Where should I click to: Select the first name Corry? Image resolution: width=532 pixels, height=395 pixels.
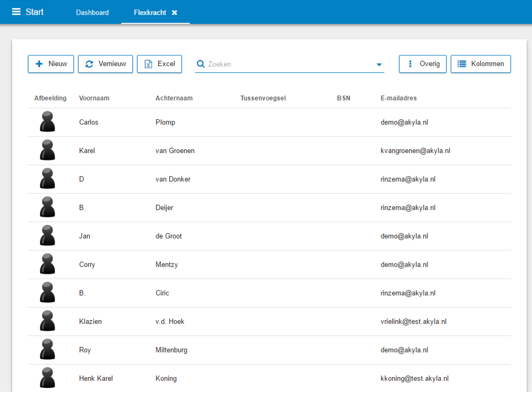coord(87,265)
